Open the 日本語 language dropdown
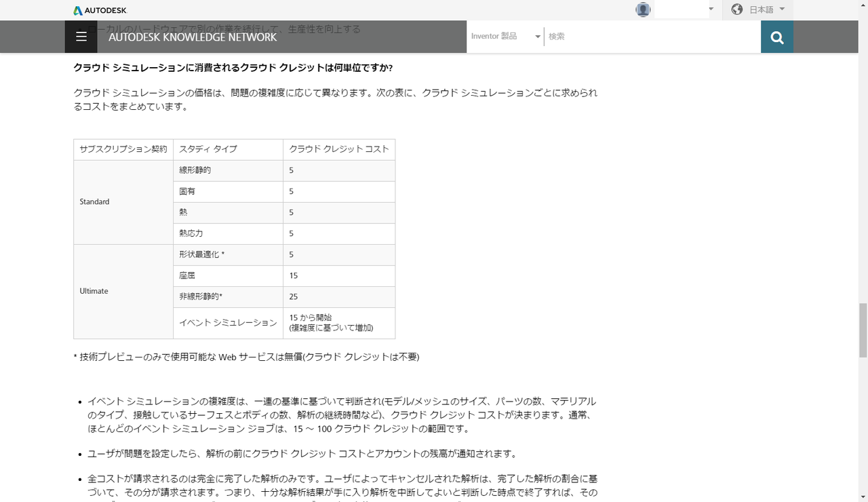The width and height of the screenshot is (868, 502). tap(766, 9)
